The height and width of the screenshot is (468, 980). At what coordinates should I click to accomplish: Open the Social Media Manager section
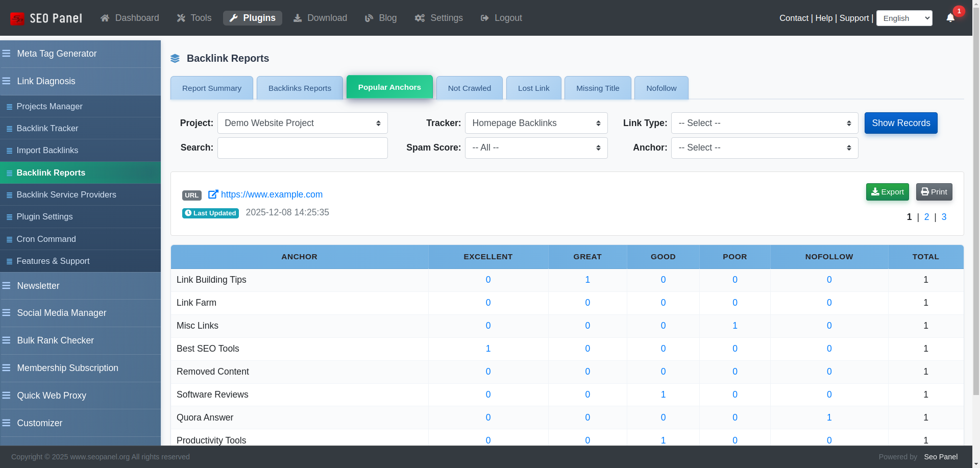61,313
